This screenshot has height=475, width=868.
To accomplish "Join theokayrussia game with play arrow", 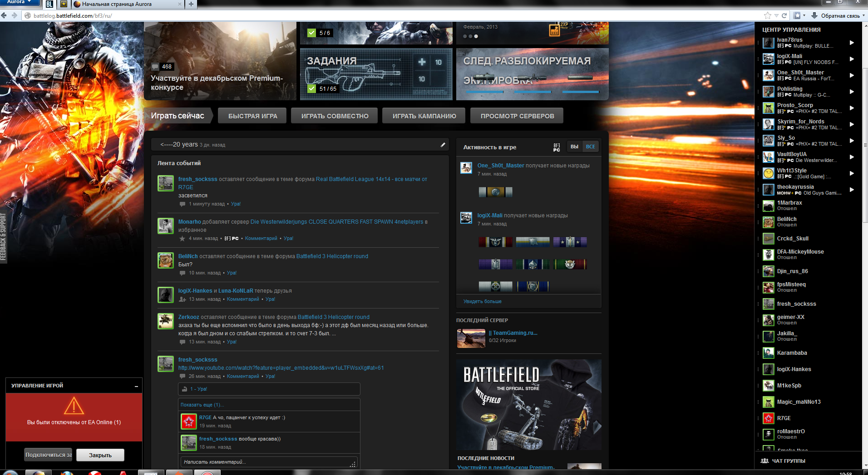I will [852, 190].
